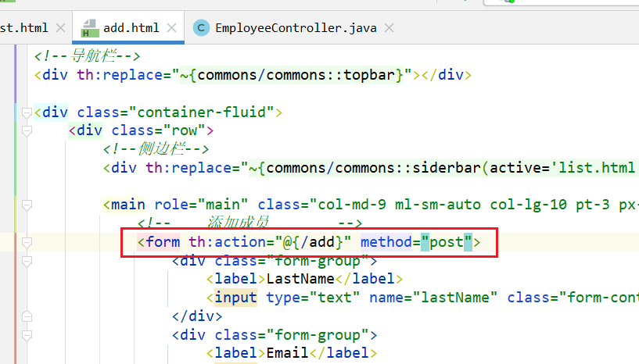This screenshot has height=364, width=639.
Task: Close the EmployeeController.java tab
Action: tap(389, 28)
